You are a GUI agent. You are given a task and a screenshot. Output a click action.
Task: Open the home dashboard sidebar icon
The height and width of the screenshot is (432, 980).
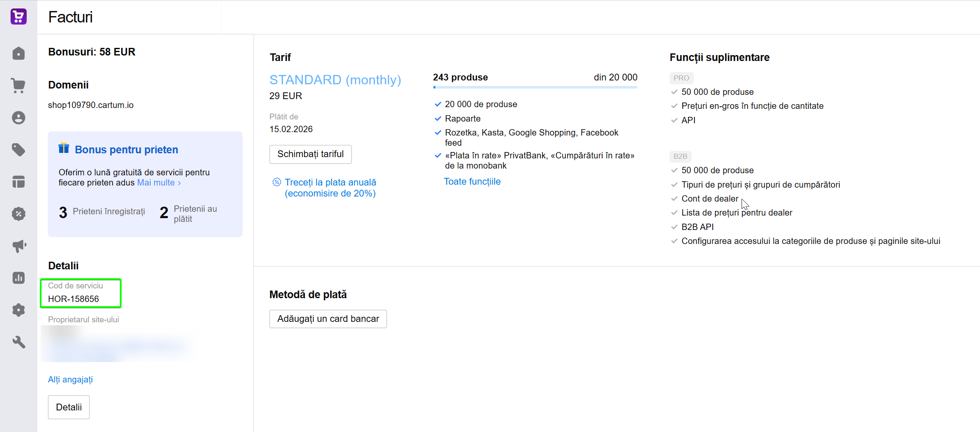19,54
